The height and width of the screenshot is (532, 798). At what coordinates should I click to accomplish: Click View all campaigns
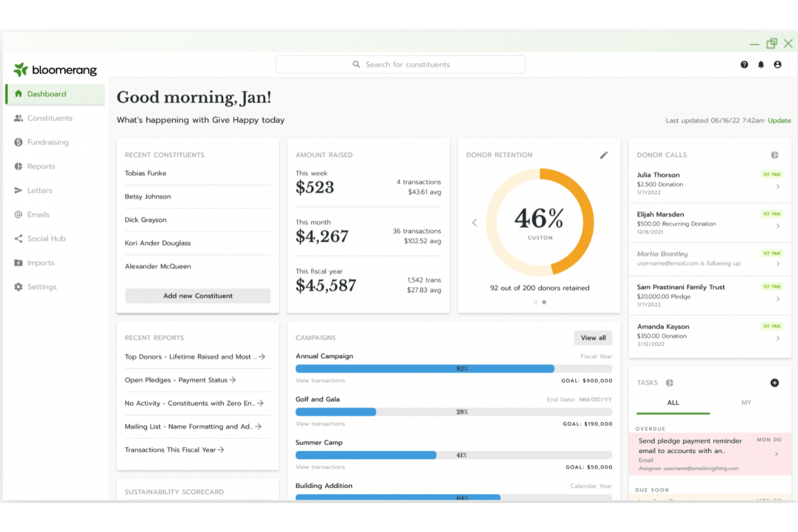(593, 337)
